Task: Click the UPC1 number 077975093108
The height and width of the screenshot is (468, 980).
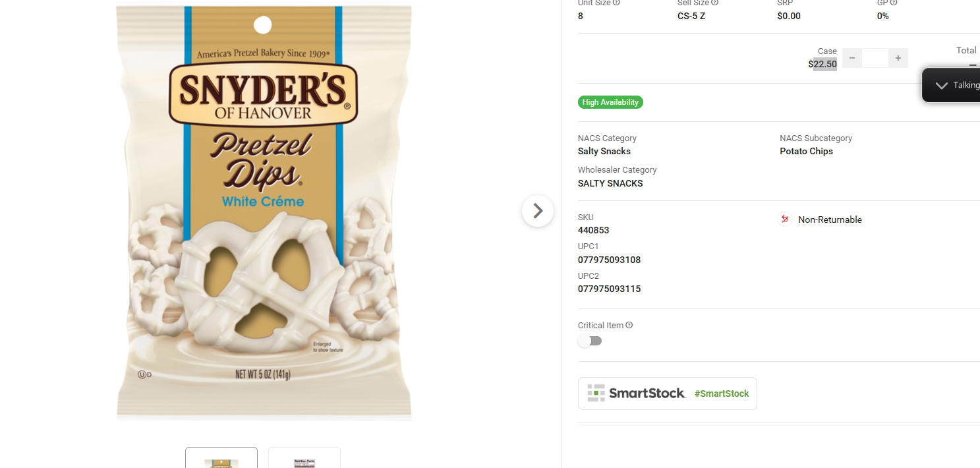Action: coord(609,260)
